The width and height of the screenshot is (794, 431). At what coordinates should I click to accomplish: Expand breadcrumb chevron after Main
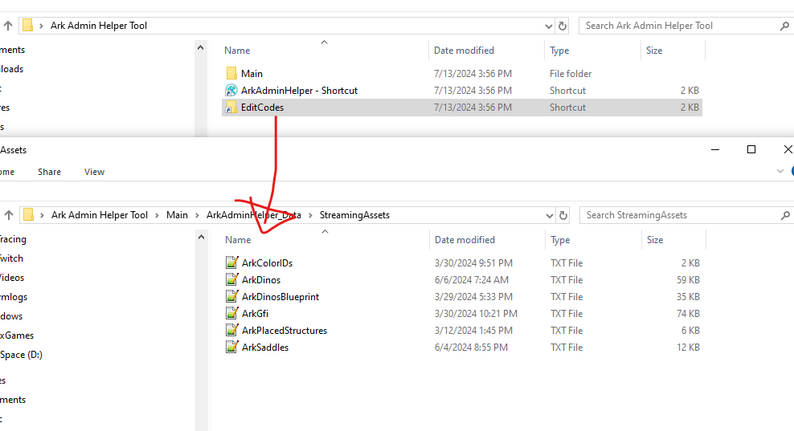[197, 215]
